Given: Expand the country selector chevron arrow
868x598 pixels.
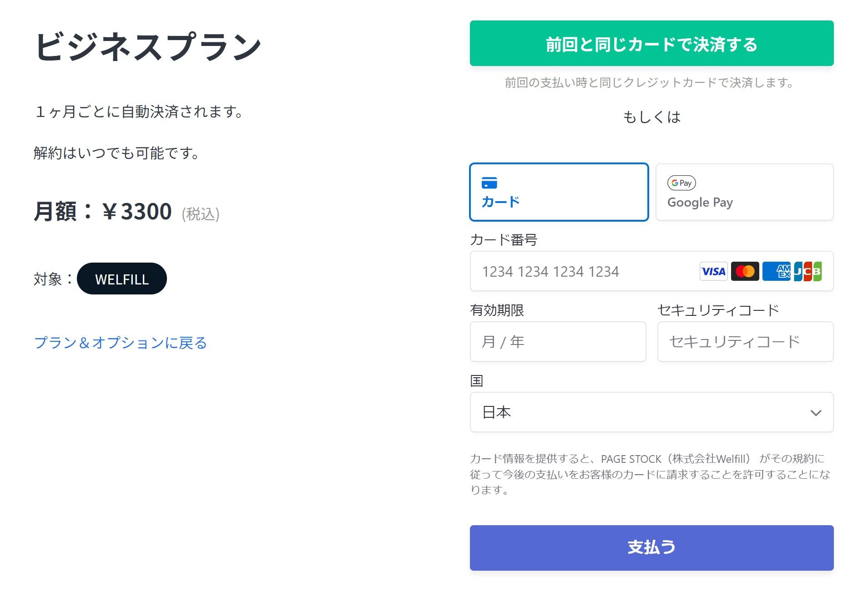Looking at the screenshot, I should click(x=815, y=413).
